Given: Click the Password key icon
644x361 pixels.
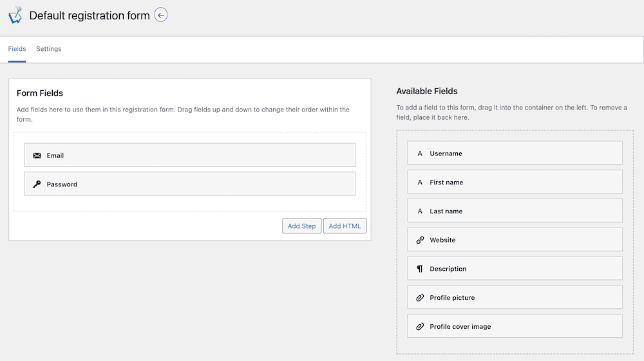Looking at the screenshot, I should 37,184.
